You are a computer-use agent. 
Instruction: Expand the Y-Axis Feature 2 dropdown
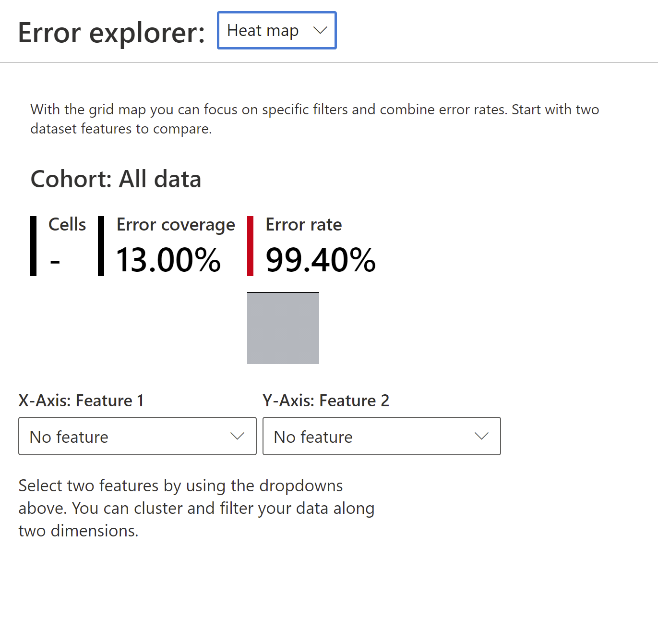click(x=381, y=436)
